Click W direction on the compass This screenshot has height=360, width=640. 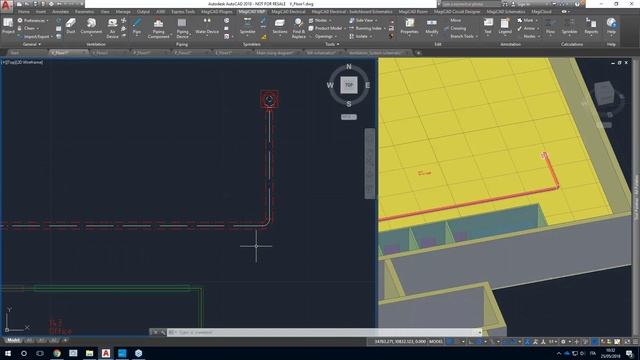330,85
